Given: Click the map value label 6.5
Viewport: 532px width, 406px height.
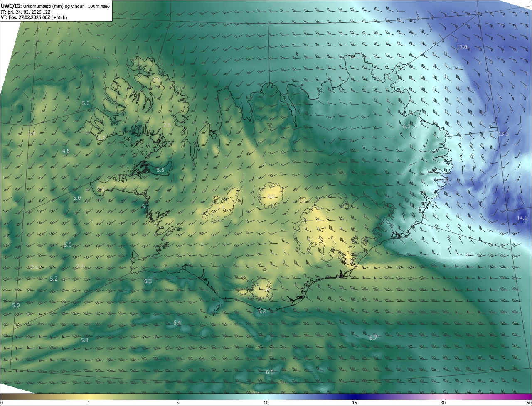Looking at the screenshot, I should pyautogui.click(x=270, y=372).
